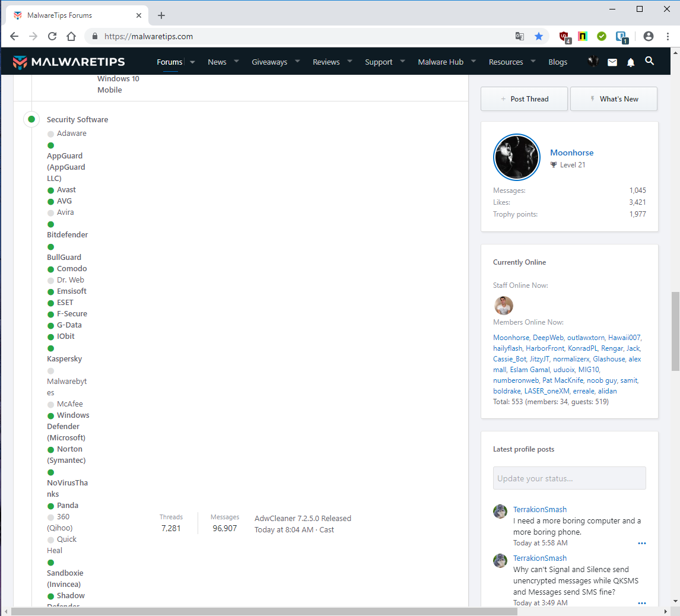Viewport: 680px width, 616px height.
Task: Expand the Giveaways dropdown arrow
Action: pos(297,62)
